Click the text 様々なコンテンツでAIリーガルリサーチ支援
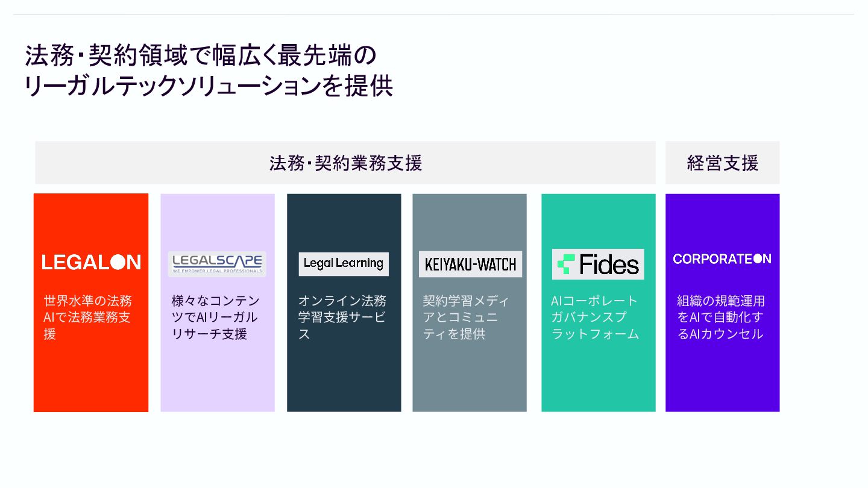This screenshot has width=868, height=488. 216,317
